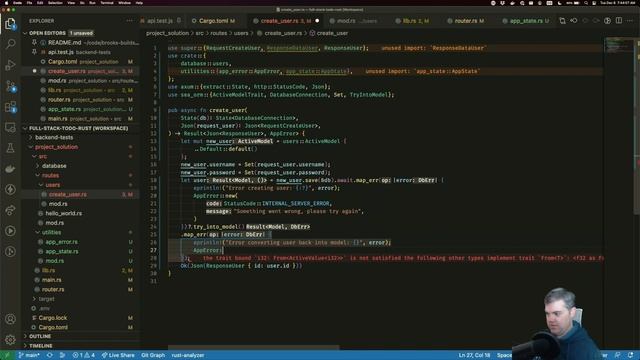Open the Source Control view
This screenshot has width=640, height=360.
(x=10, y=86)
